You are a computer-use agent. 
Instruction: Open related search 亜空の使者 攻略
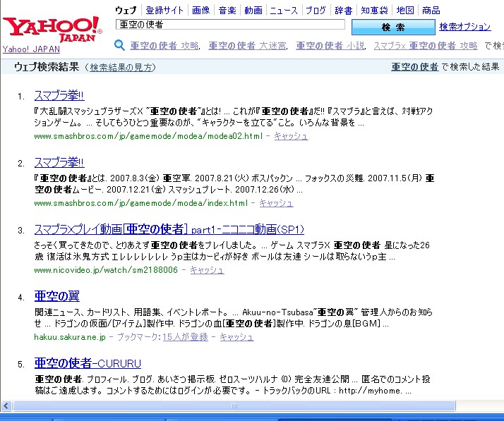164,46
